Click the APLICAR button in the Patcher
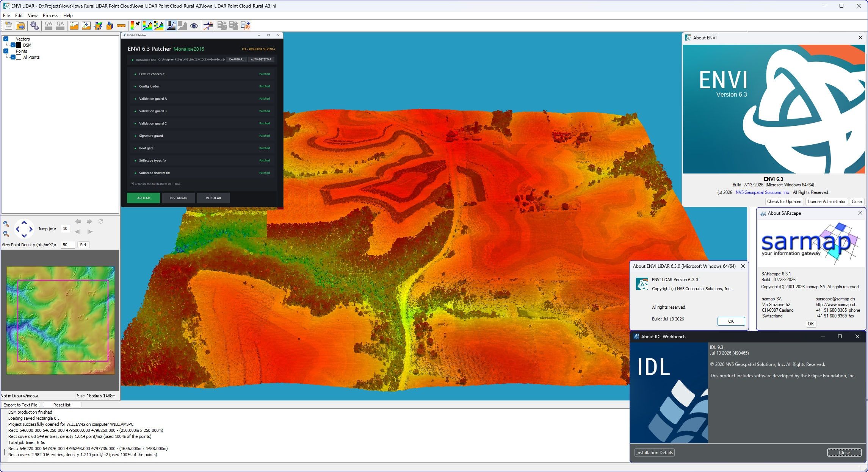868x472 pixels. click(143, 198)
